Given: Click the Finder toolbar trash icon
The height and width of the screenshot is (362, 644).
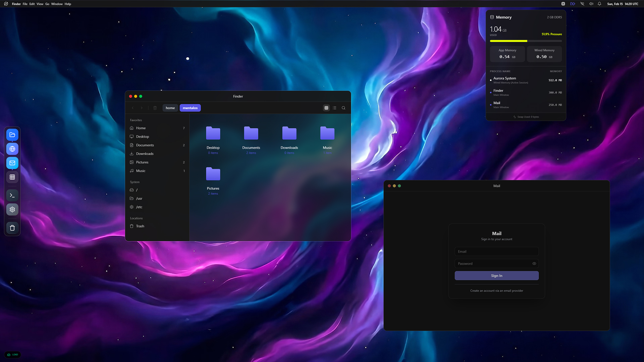Looking at the screenshot, I should pos(155,108).
